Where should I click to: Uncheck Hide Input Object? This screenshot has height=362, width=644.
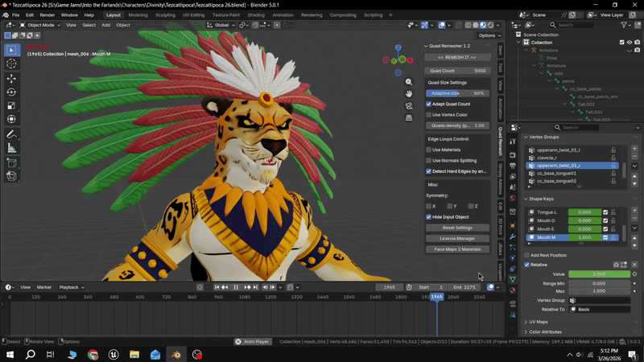pos(429,216)
